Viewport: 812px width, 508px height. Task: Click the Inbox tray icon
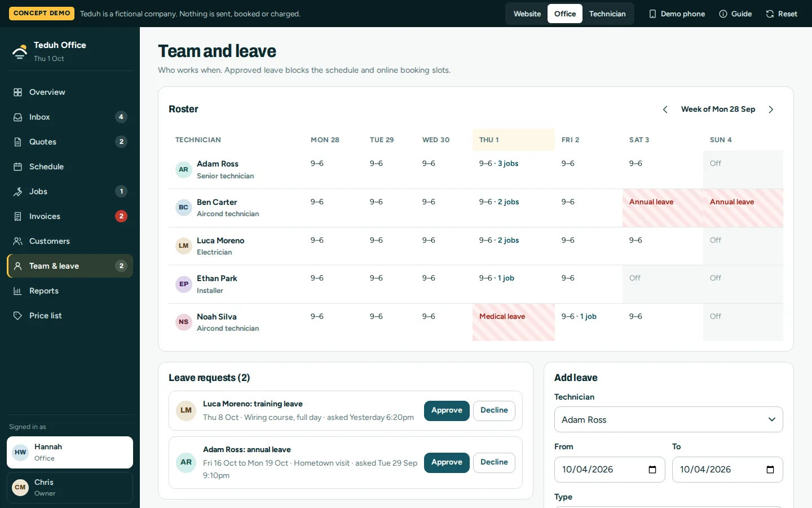coord(18,117)
